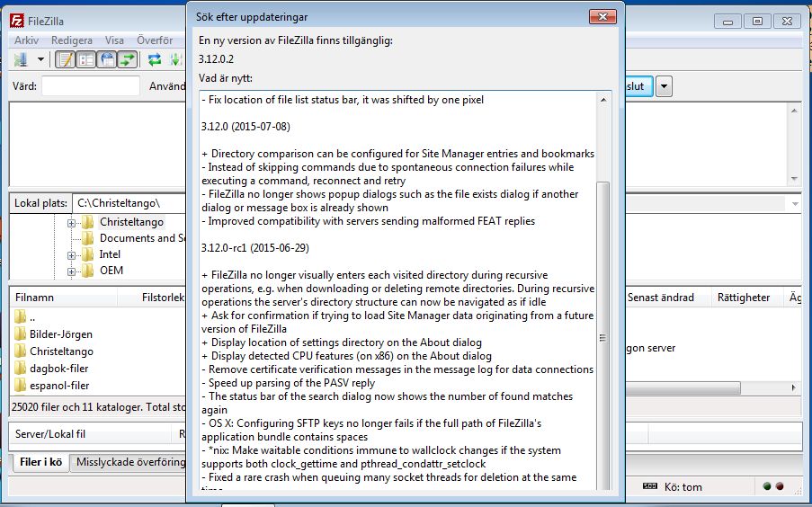Select Christeltango in the local tree

click(131, 222)
